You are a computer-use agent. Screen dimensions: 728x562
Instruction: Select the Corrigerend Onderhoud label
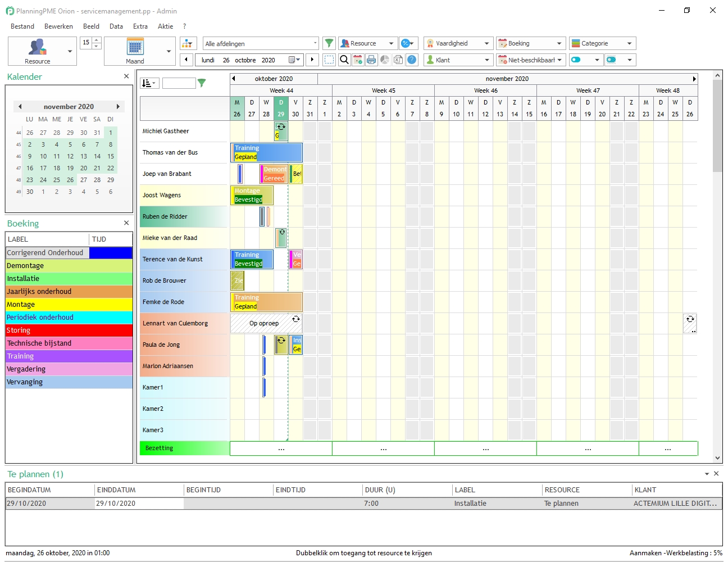pos(69,252)
